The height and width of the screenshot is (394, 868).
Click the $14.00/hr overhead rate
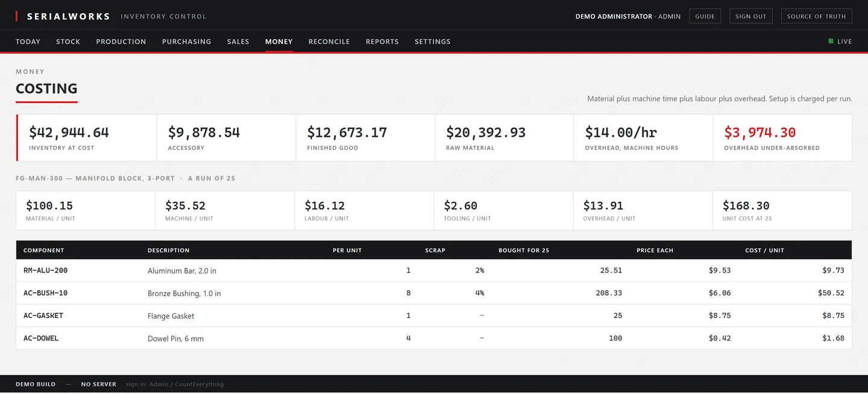(621, 133)
